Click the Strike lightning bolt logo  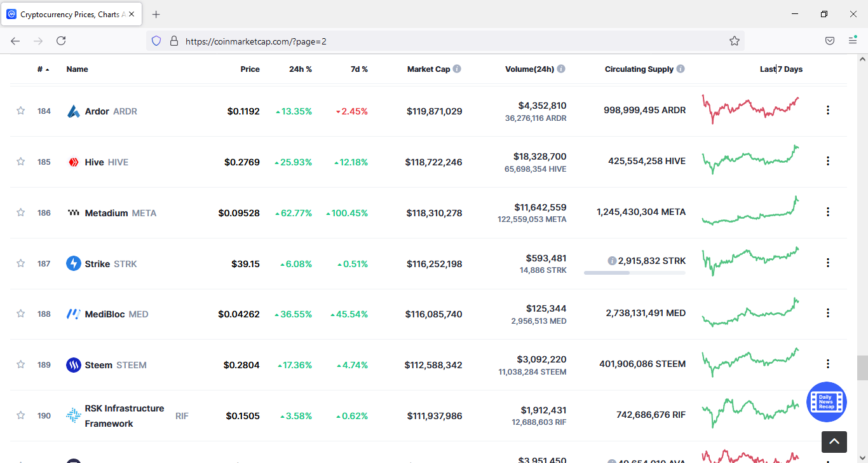click(x=74, y=263)
